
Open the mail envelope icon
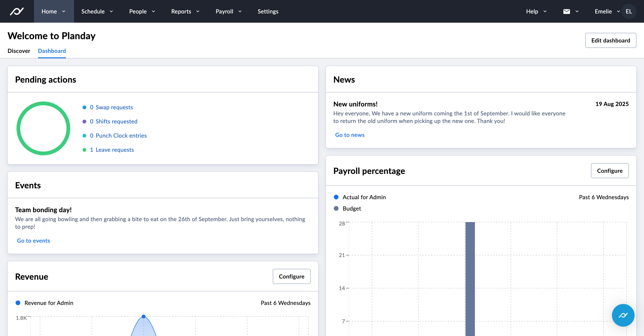pos(567,11)
